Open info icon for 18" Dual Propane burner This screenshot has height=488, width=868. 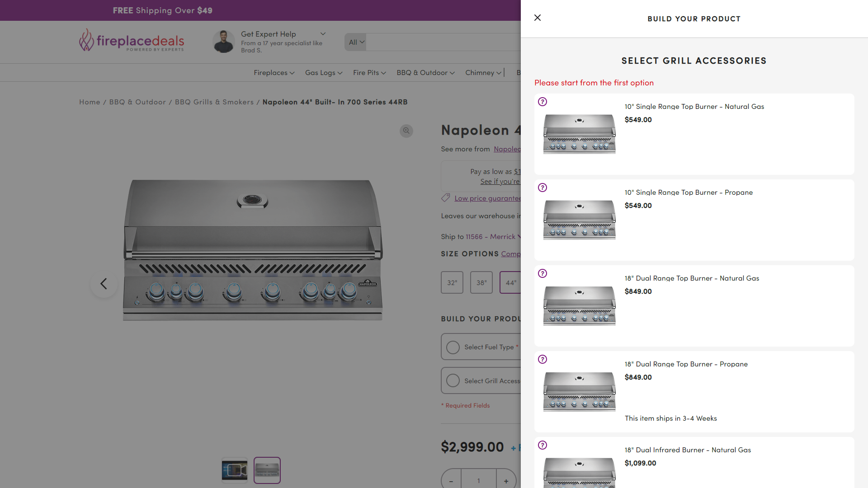(x=542, y=359)
